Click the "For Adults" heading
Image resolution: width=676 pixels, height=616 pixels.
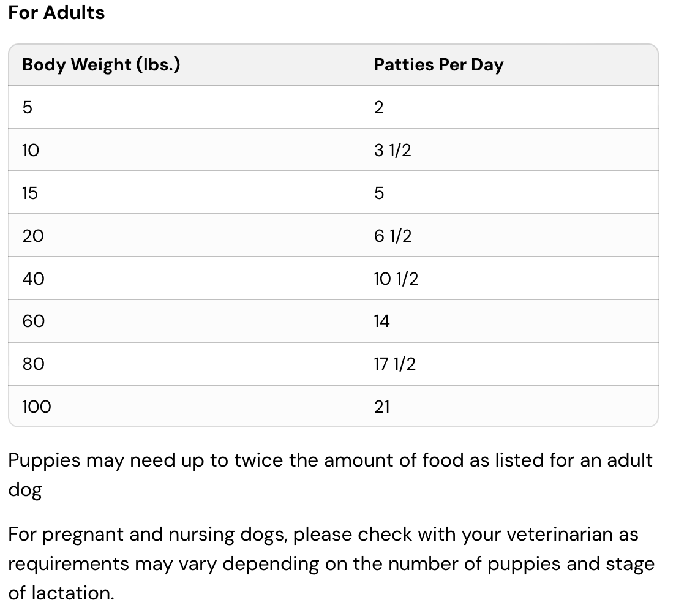[x=56, y=13]
